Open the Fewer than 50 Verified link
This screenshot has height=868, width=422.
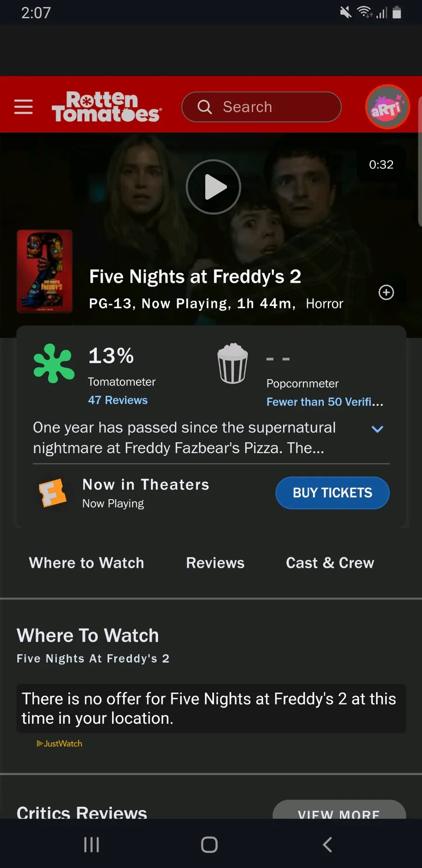point(324,402)
